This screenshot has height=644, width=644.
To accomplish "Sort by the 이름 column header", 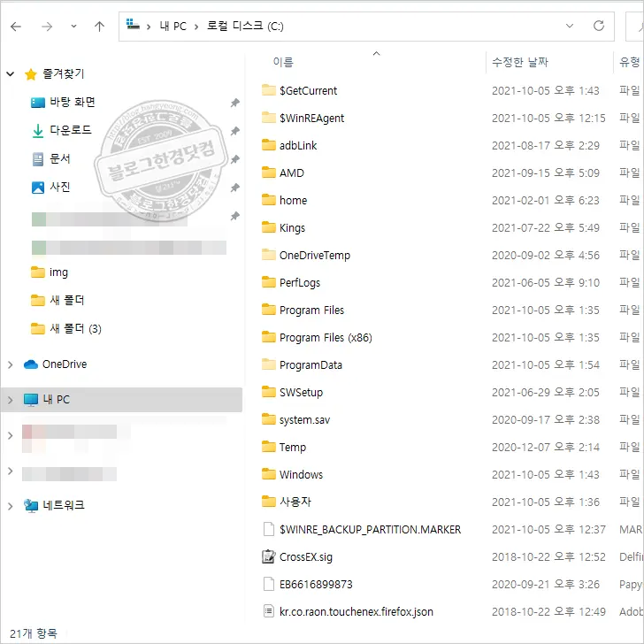I will click(x=283, y=62).
